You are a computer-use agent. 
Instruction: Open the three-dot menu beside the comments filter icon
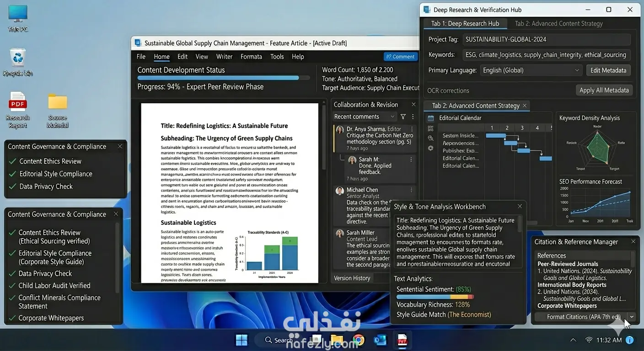pos(413,117)
